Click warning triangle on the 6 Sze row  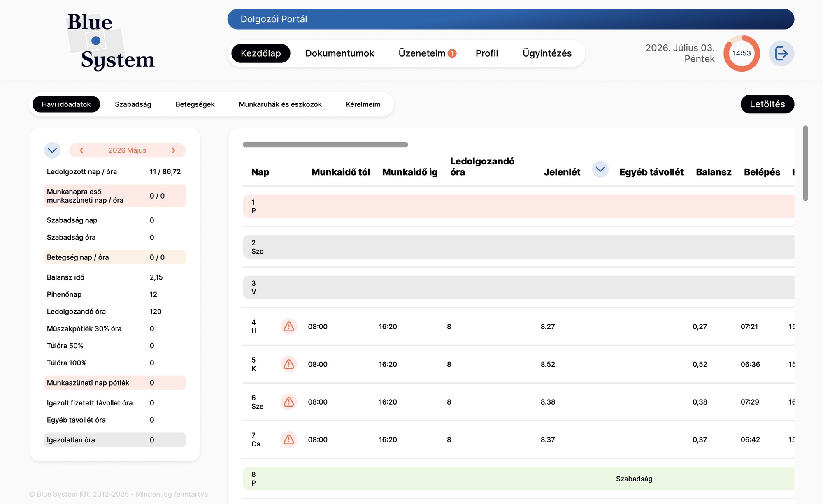pos(289,402)
